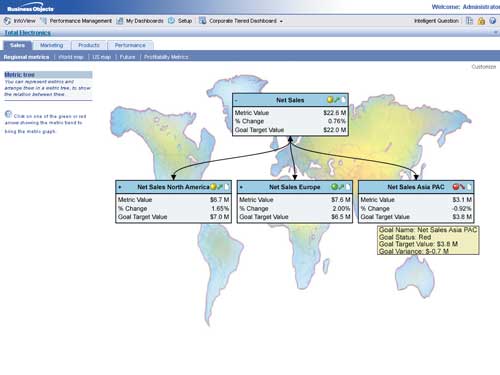Open the Performance tab
500x375 pixels.
tap(130, 45)
